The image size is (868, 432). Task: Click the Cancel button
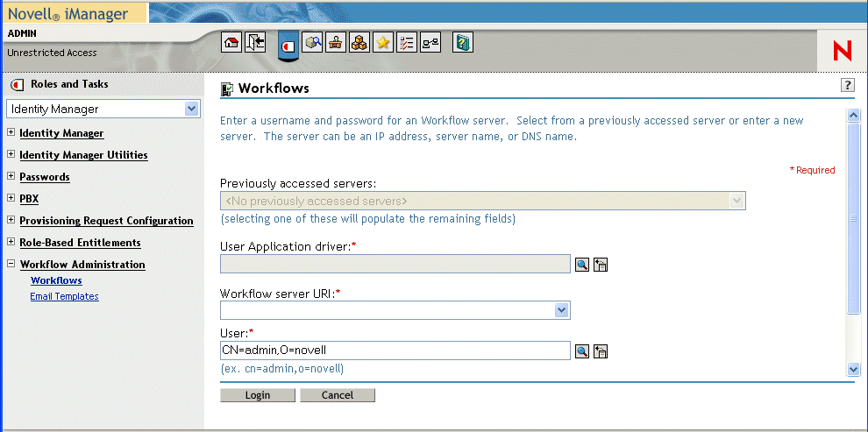(338, 395)
